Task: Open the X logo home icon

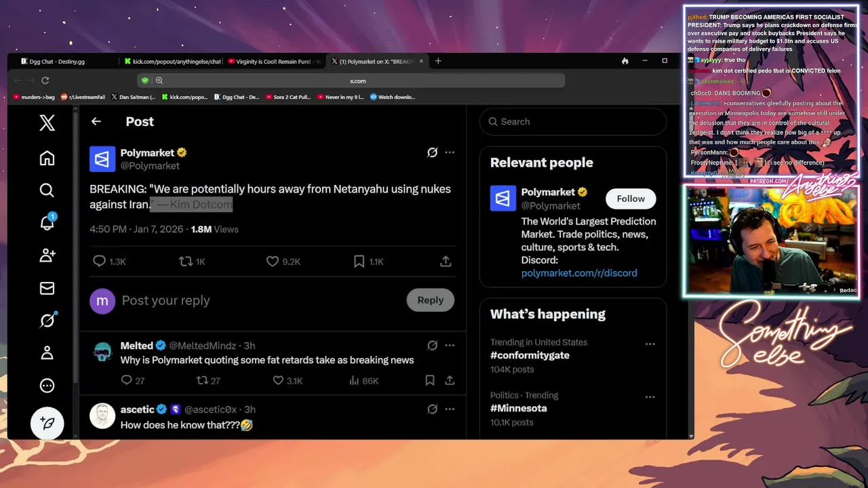Action: point(47,123)
